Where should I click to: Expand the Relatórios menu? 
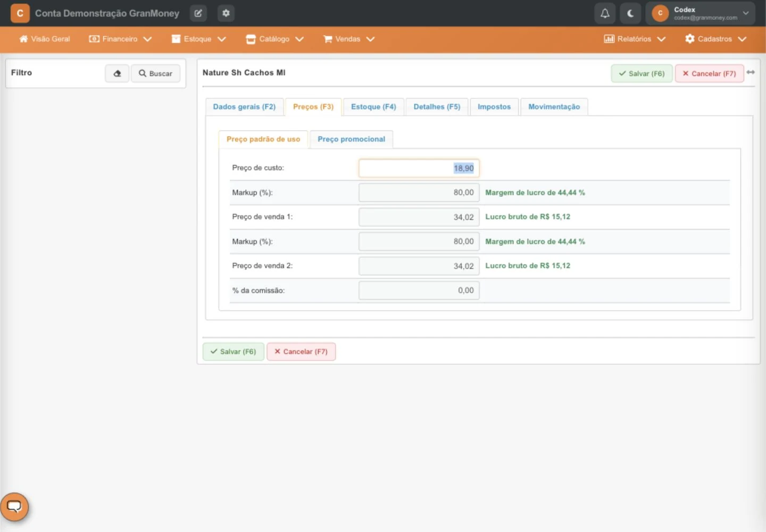pos(635,39)
